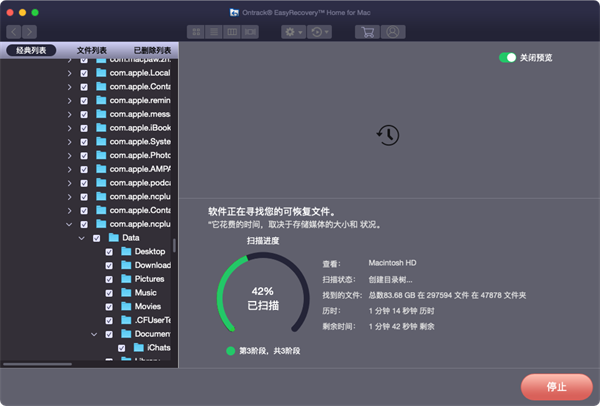Viewport: 600px width, 406px height.
Task: Go back with the left arrow button
Action: tap(14, 32)
